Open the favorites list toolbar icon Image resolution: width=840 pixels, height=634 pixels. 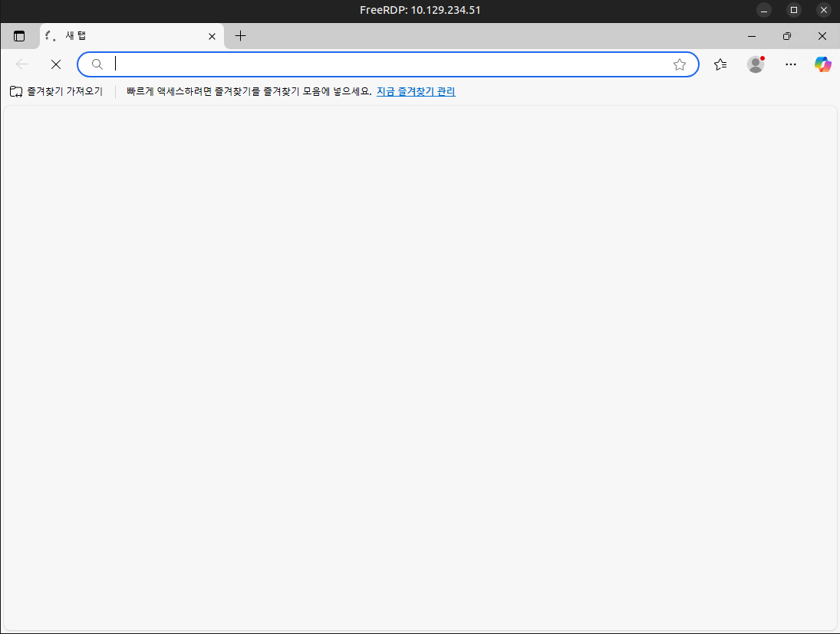pos(720,64)
